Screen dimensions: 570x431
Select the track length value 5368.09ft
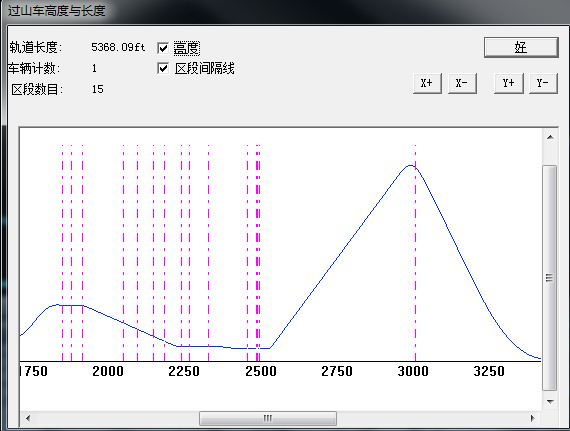pyautogui.click(x=118, y=47)
